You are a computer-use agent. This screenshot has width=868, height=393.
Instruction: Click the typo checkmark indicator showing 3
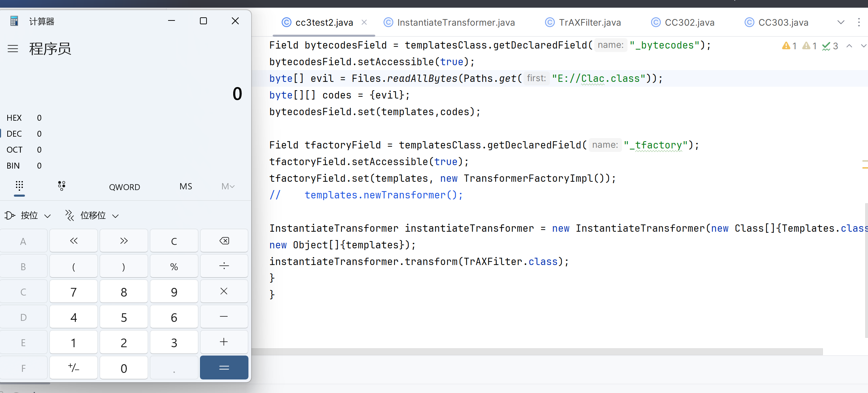click(830, 46)
